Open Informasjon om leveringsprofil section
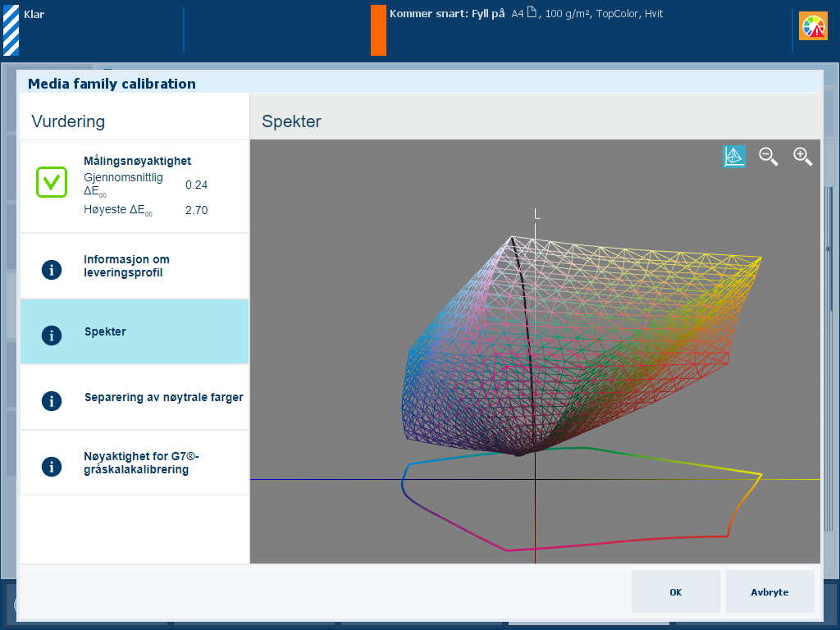Image resolution: width=840 pixels, height=630 pixels. (135, 267)
